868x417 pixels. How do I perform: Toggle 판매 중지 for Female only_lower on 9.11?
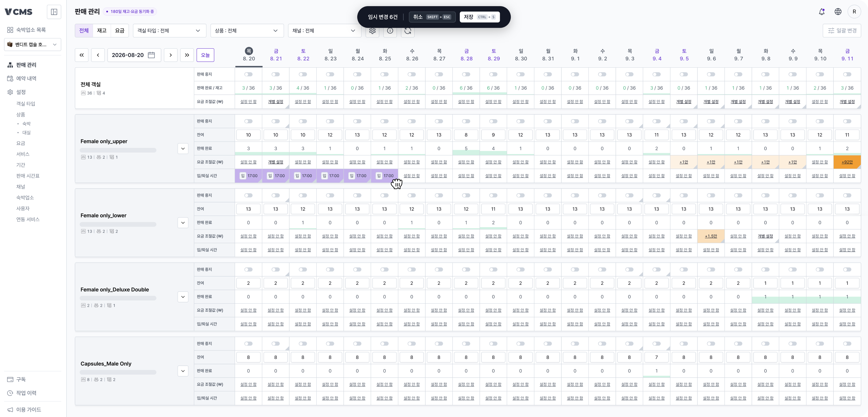[847, 195]
